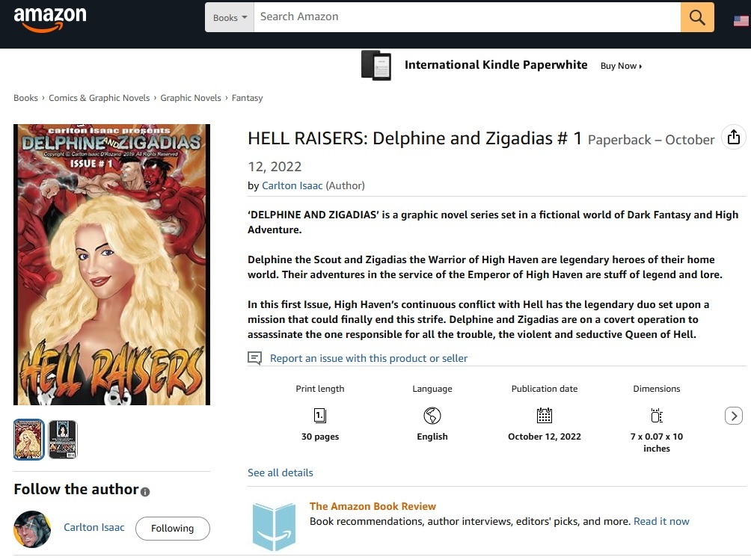Click the magnifying glass search button
This screenshot has height=560, width=751.
pyautogui.click(x=697, y=17)
